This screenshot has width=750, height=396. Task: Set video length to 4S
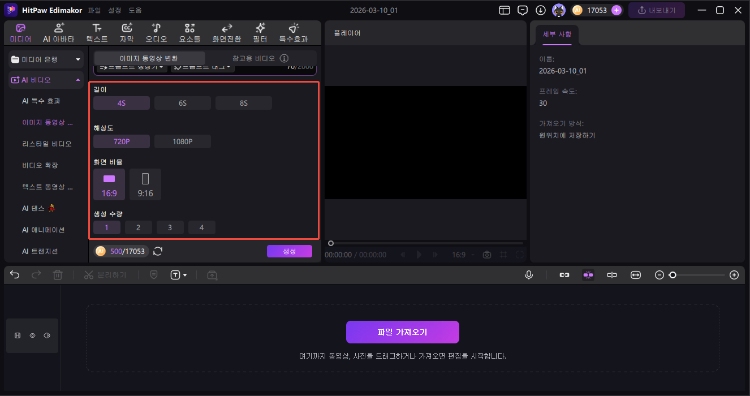(121, 103)
